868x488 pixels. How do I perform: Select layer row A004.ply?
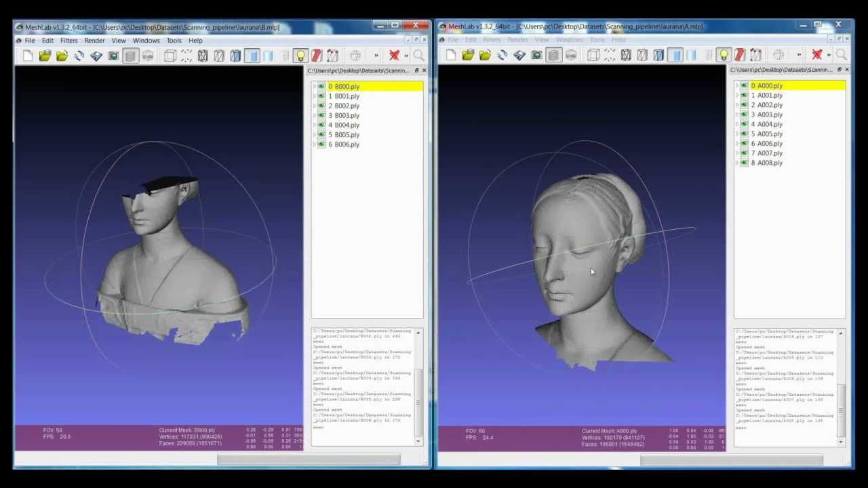(x=790, y=125)
